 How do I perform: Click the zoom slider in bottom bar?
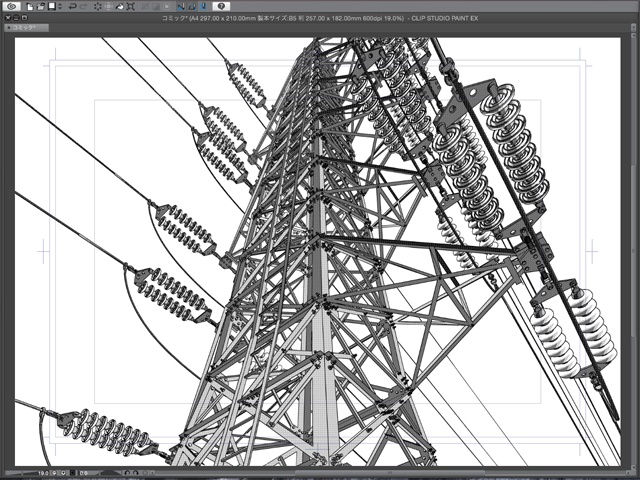click(x=20, y=470)
